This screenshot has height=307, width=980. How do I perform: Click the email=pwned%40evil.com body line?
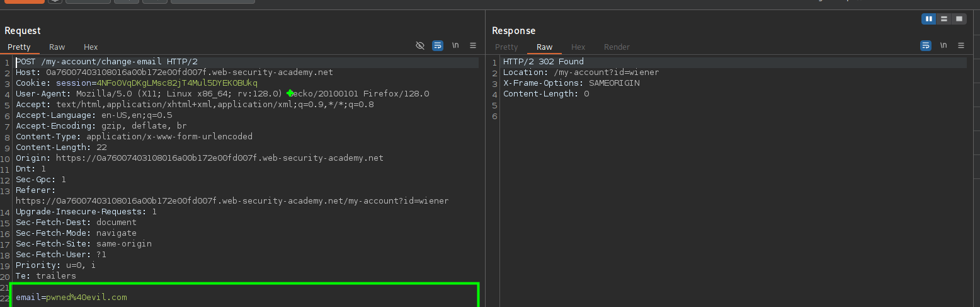pyautogui.click(x=71, y=298)
